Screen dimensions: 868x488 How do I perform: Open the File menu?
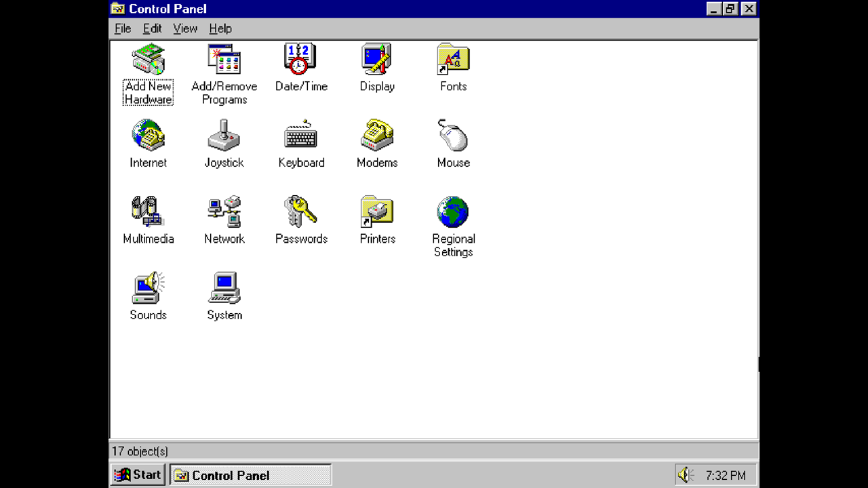pos(122,28)
